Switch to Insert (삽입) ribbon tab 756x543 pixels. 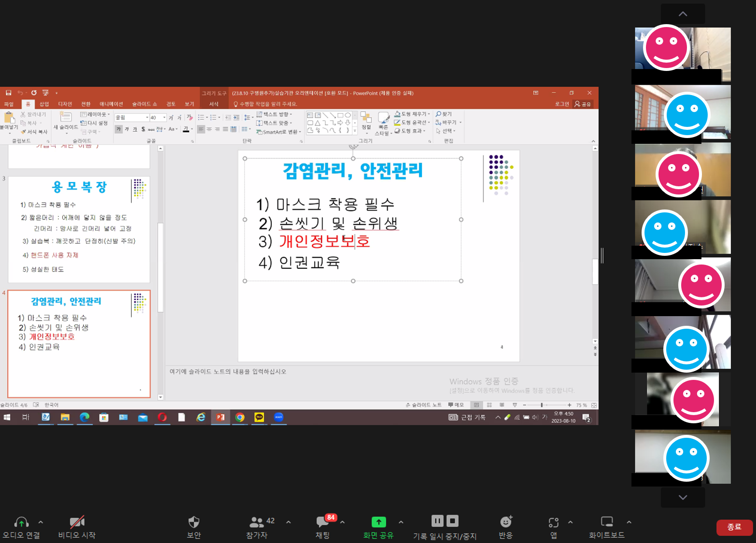44,104
